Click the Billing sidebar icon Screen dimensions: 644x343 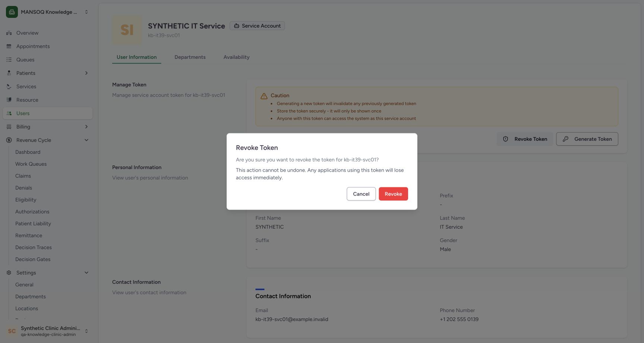(x=9, y=127)
